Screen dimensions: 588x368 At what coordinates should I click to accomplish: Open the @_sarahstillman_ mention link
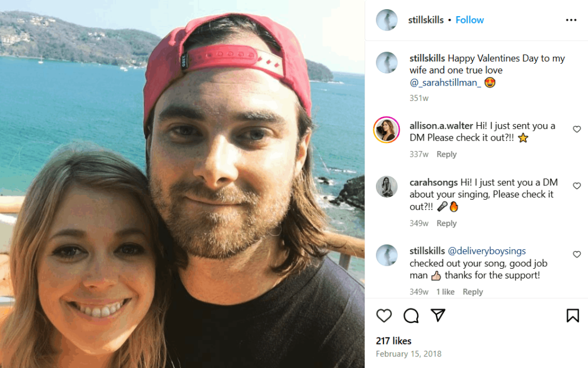pyautogui.click(x=445, y=83)
